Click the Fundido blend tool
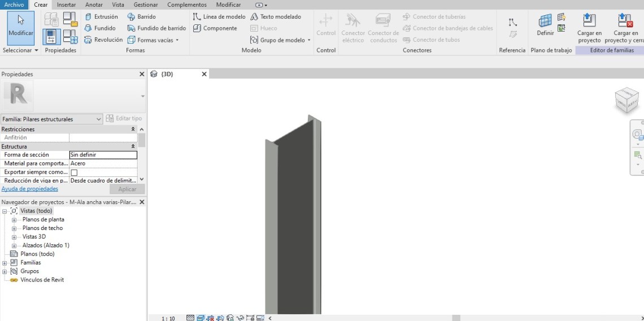 click(x=100, y=28)
